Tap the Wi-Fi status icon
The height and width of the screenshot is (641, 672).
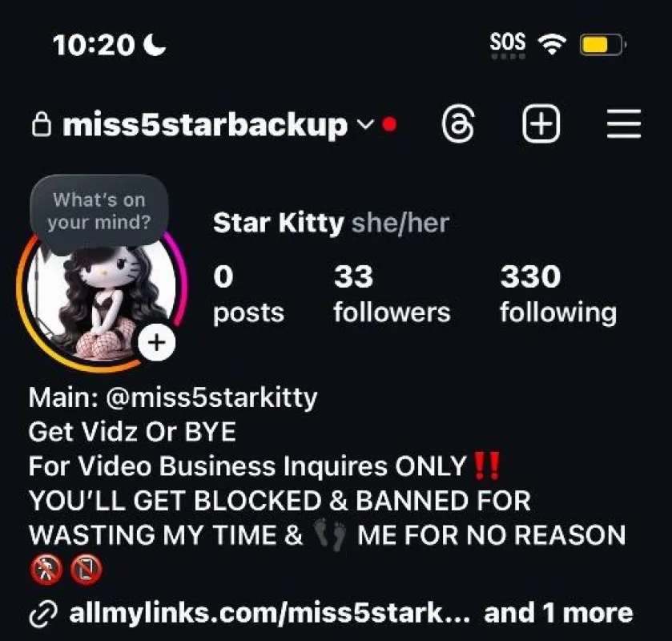coord(552,44)
